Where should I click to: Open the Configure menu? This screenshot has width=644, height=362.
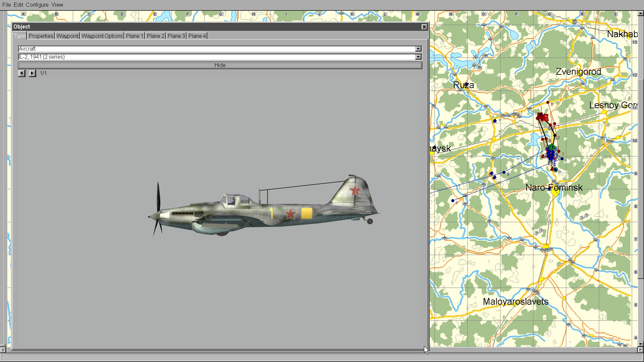pyautogui.click(x=37, y=5)
